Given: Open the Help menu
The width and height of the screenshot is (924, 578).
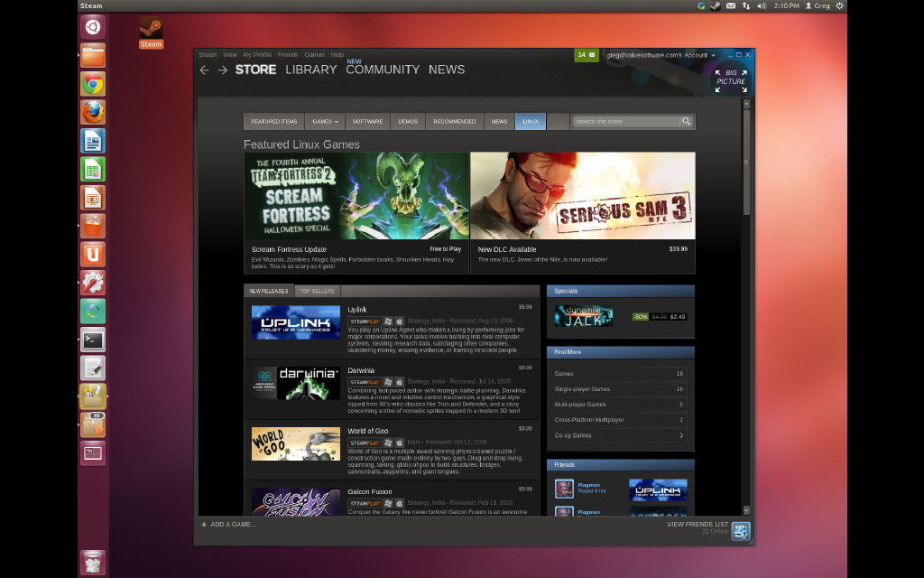Looking at the screenshot, I should click(337, 55).
